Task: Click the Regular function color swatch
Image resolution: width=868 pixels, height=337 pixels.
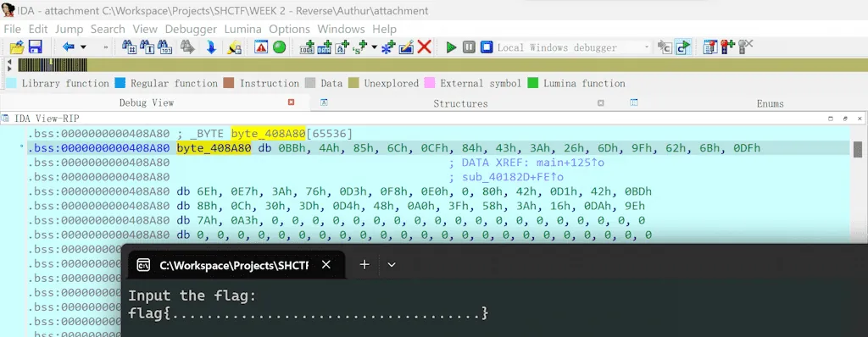Action: point(120,84)
